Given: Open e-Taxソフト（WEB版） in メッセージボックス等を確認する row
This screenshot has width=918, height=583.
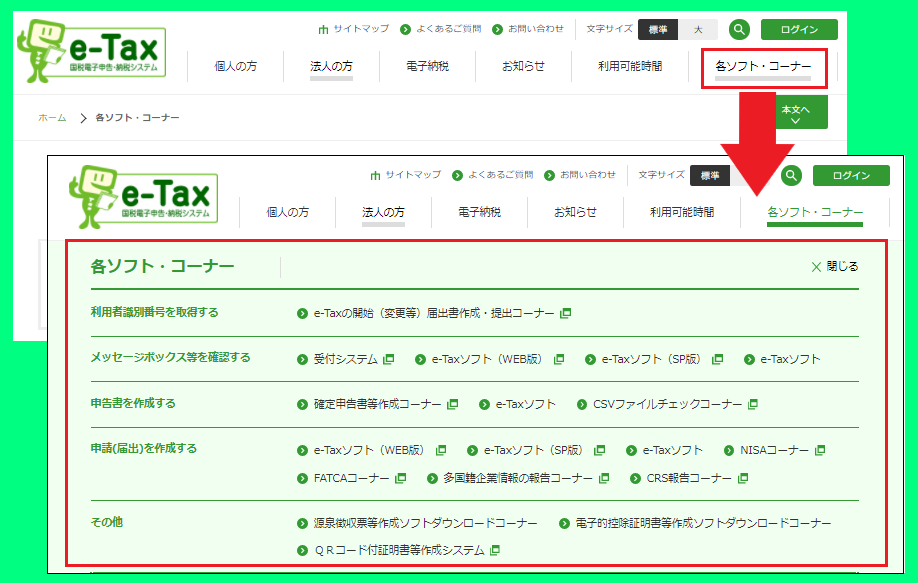Looking at the screenshot, I should point(489,359).
